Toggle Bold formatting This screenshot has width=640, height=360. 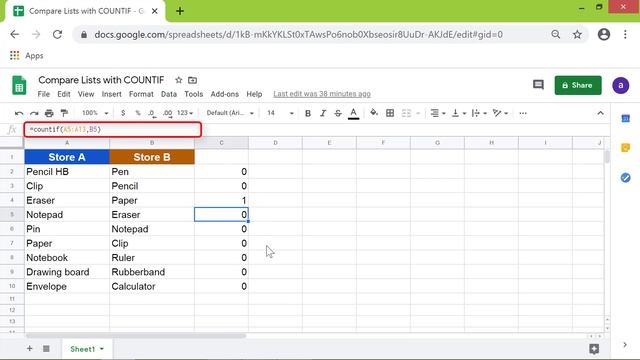(x=308, y=113)
